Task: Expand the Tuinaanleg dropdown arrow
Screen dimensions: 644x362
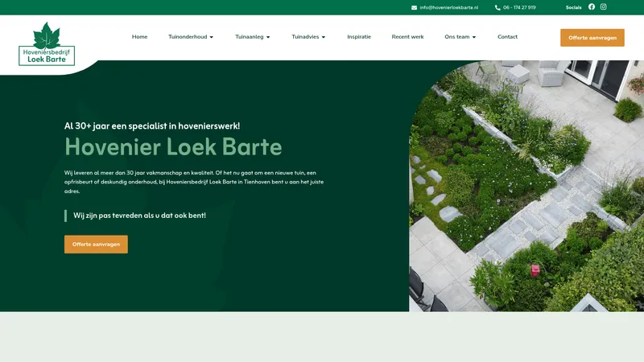Action: [x=268, y=37]
